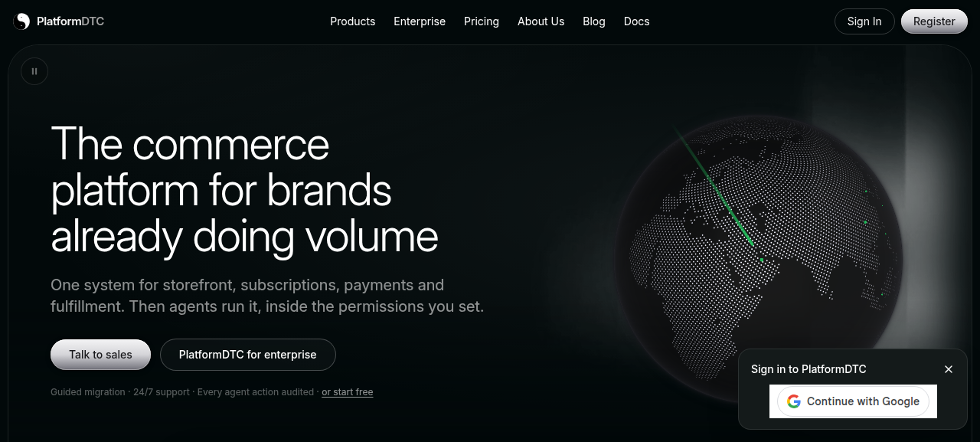This screenshot has height=442, width=980.
Task: Visit the Blog
Action: click(594, 21)
